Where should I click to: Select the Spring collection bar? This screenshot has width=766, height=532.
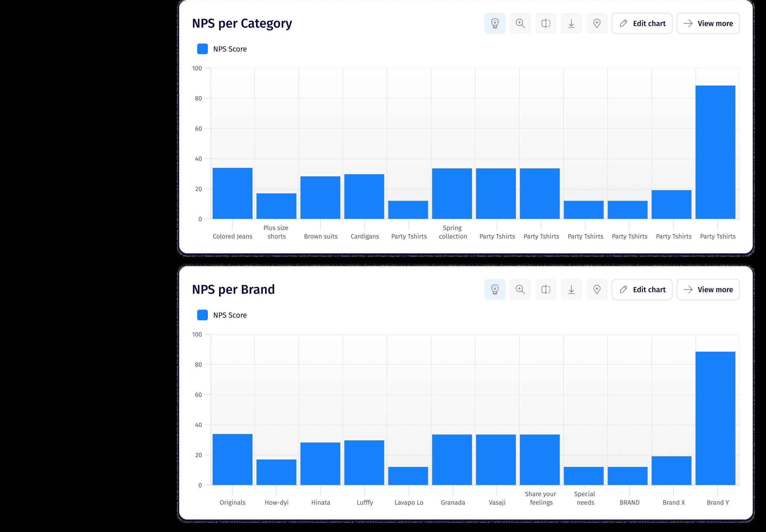point(452,194)
